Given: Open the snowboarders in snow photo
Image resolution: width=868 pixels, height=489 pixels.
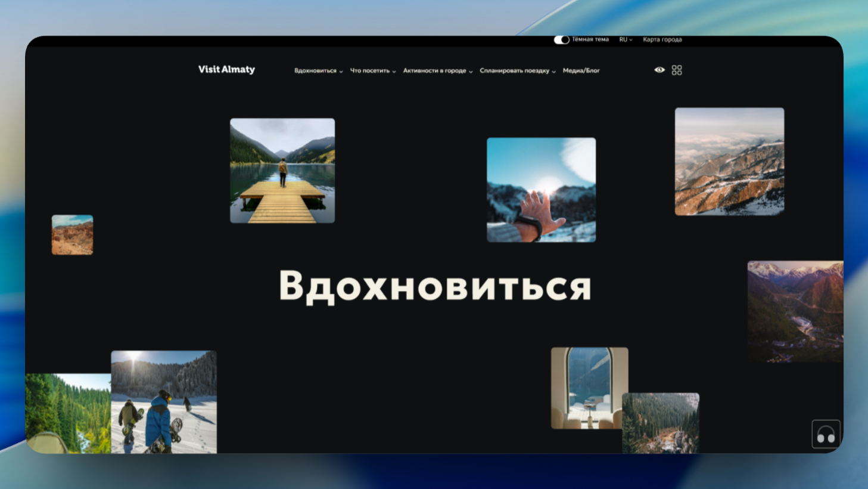Looking at the screenshot, I should pyautogui.click(x=164, y=402).
